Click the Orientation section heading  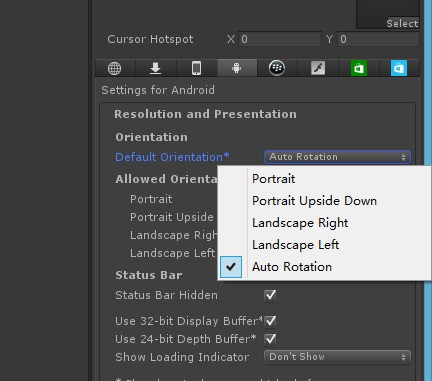coord(151,137)
